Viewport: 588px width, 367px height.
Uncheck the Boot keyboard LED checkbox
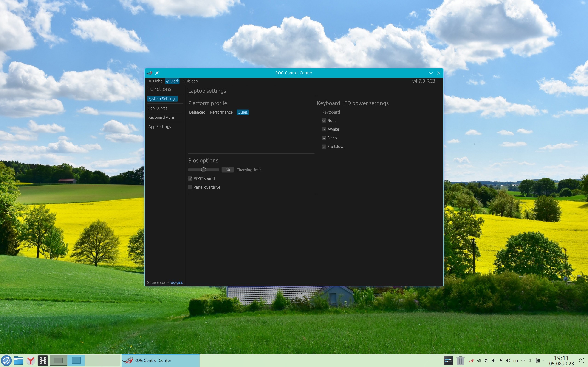(x=324, y=120)
